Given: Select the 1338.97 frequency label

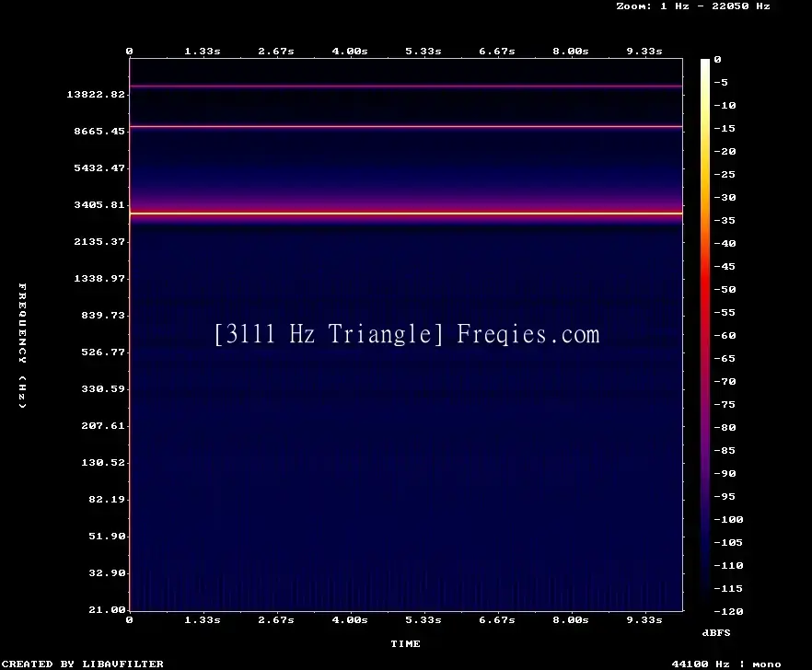Looking at the screenshot, I should (x=99, y=278).
